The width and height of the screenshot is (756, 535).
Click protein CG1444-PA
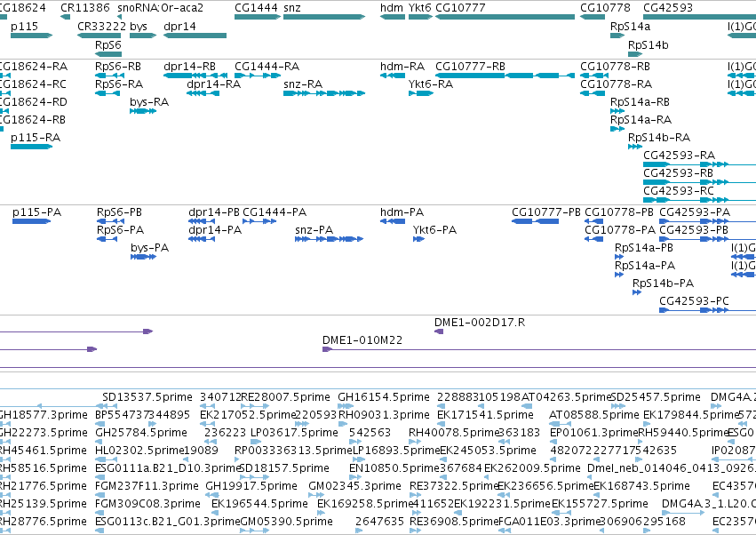pyautogui.click(x=259, y=221)
